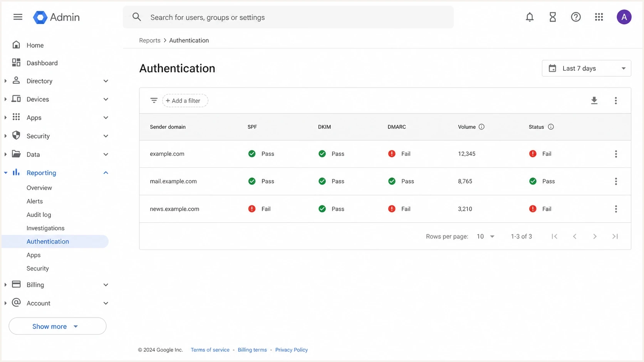Click the DKIM column header
The height and width of the screenshot is (362, 644).
(324, 127)
